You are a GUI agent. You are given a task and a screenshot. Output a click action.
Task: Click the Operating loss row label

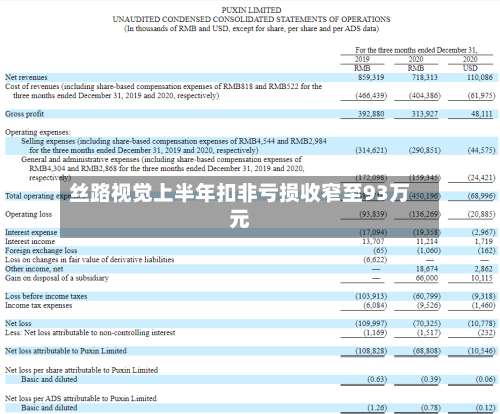pos(28,214)
